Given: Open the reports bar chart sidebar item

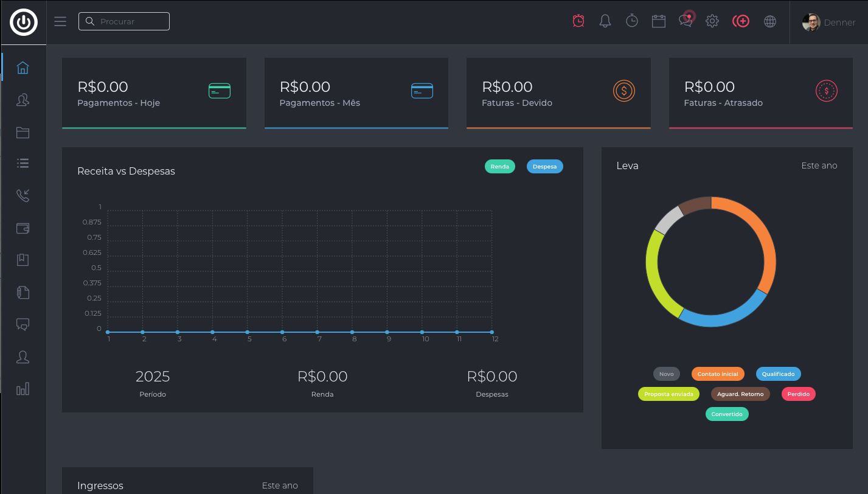Looking at the screenshot, I should (x=23, y=389).
